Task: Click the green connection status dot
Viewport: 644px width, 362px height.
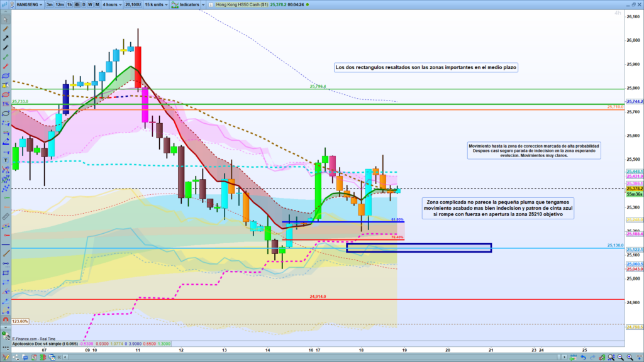Action: [x=308, y=4]
